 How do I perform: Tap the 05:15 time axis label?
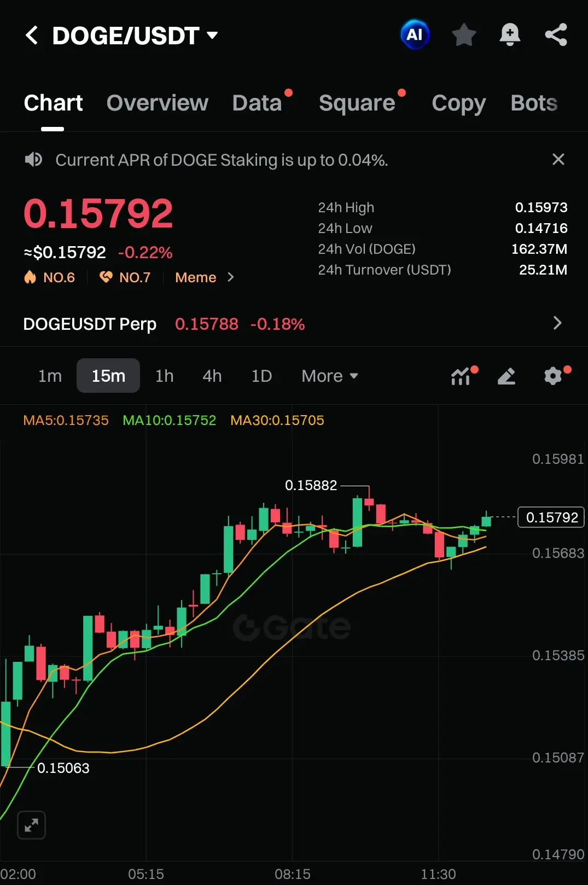[146, 874]
